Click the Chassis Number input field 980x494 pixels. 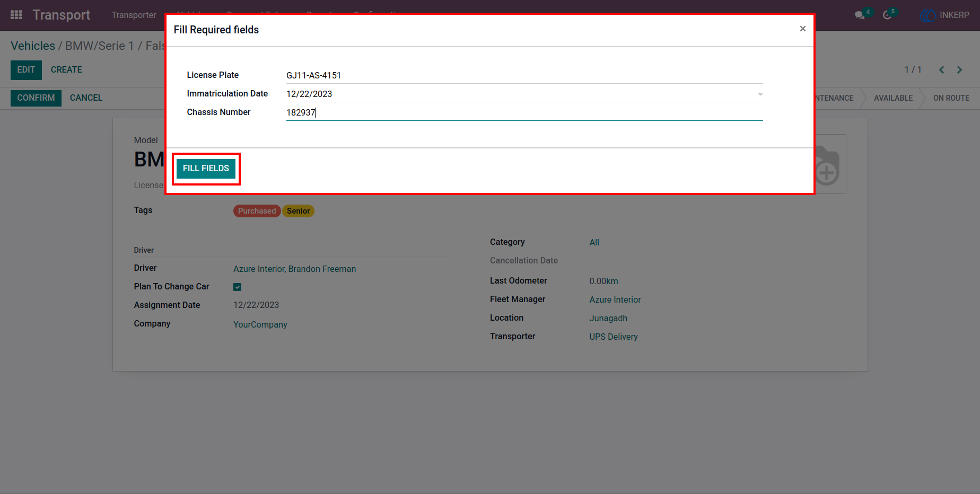(x=524, y=112)
